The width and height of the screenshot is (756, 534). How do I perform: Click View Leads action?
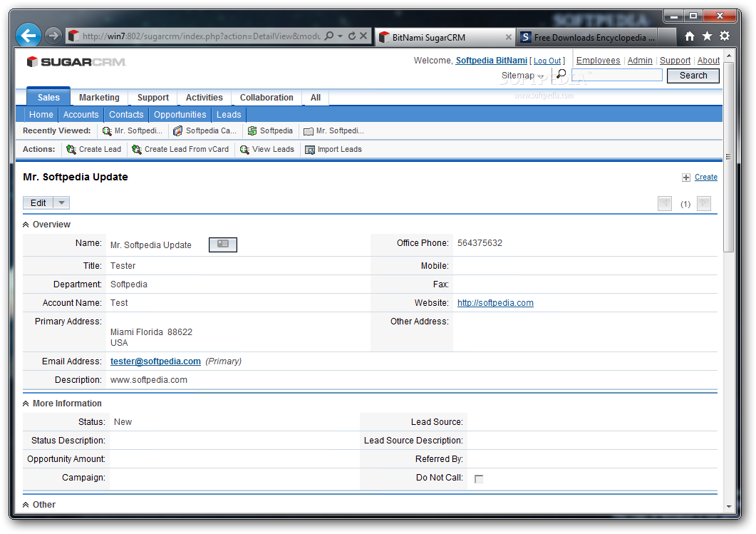pos(266,150)
